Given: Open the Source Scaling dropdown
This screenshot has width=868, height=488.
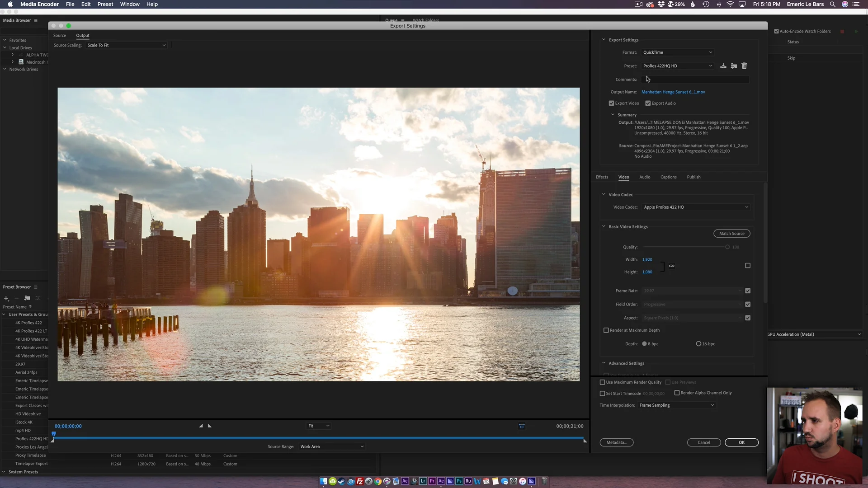Looking at the screenshot, I should [x=126, y=45].
